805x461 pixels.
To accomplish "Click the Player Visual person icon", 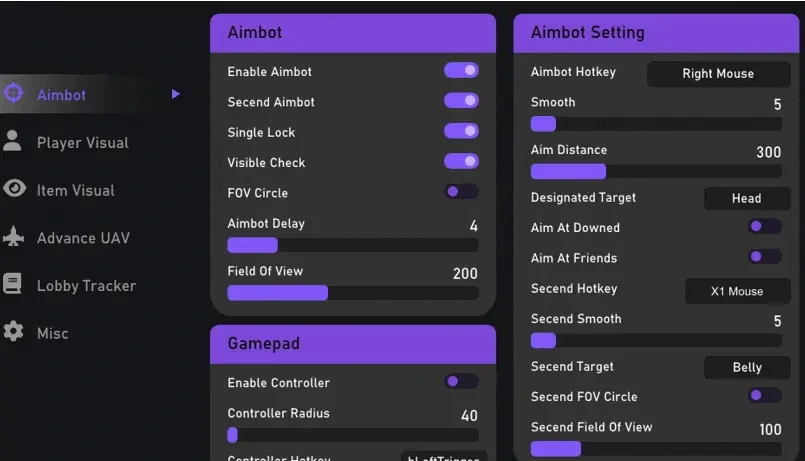I will (x=12, y=141).
